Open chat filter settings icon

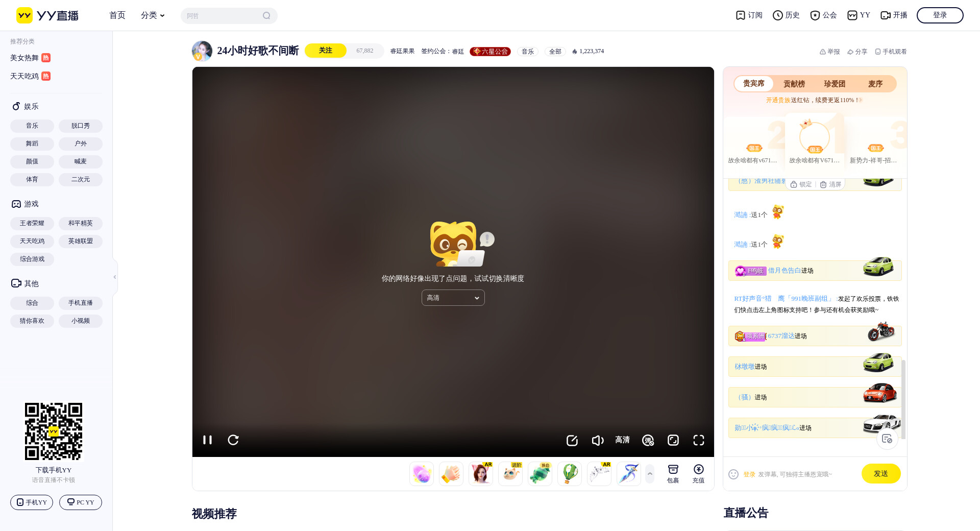coord(887,439)
